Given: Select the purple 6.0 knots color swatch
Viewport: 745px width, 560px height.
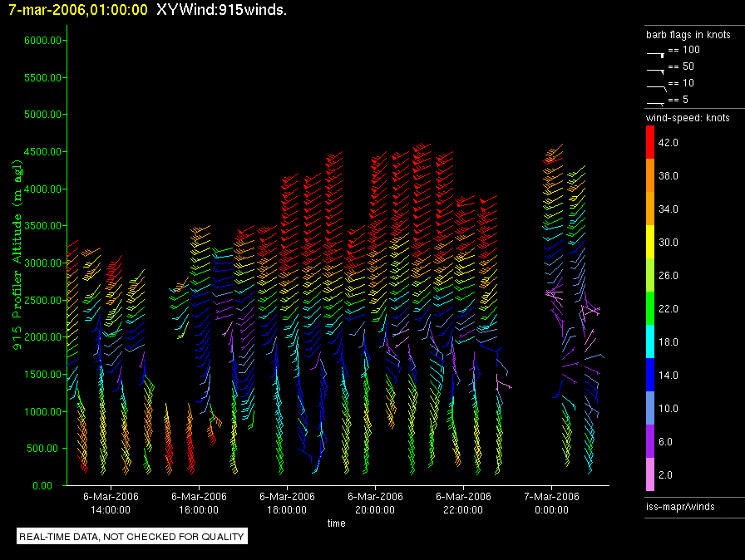Looking at the screenshot, I should 650,442.
